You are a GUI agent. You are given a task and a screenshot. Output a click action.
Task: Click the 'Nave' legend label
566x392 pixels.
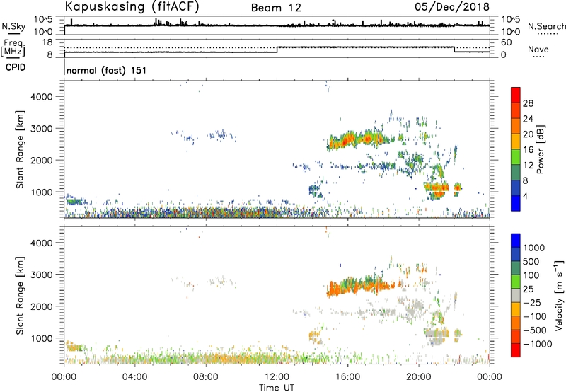(x=538, y=50)
